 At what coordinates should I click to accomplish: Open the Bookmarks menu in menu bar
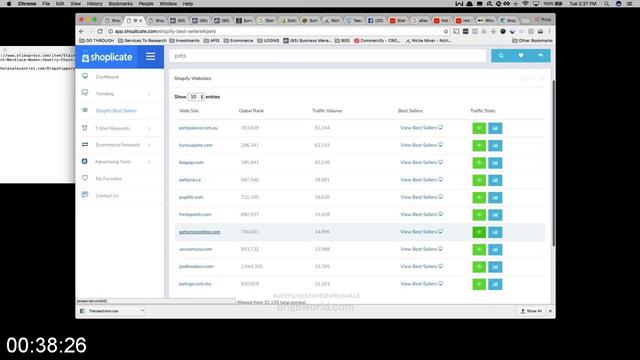click(120, 4)
